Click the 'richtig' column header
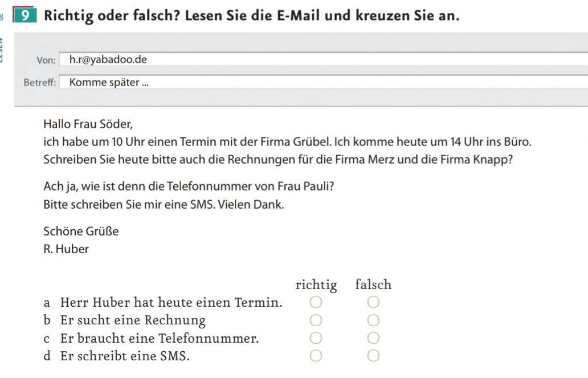 click(316, 285)
